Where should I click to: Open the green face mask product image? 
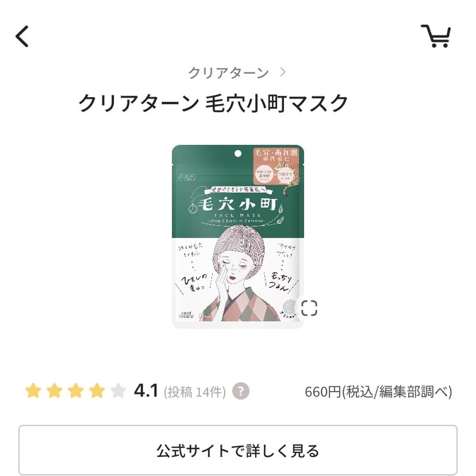point(238,237)
